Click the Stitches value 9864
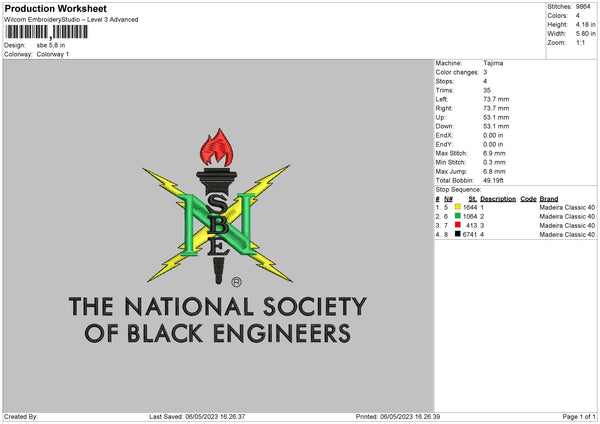This screenshot has height=424, width=600. coord(583,7)
